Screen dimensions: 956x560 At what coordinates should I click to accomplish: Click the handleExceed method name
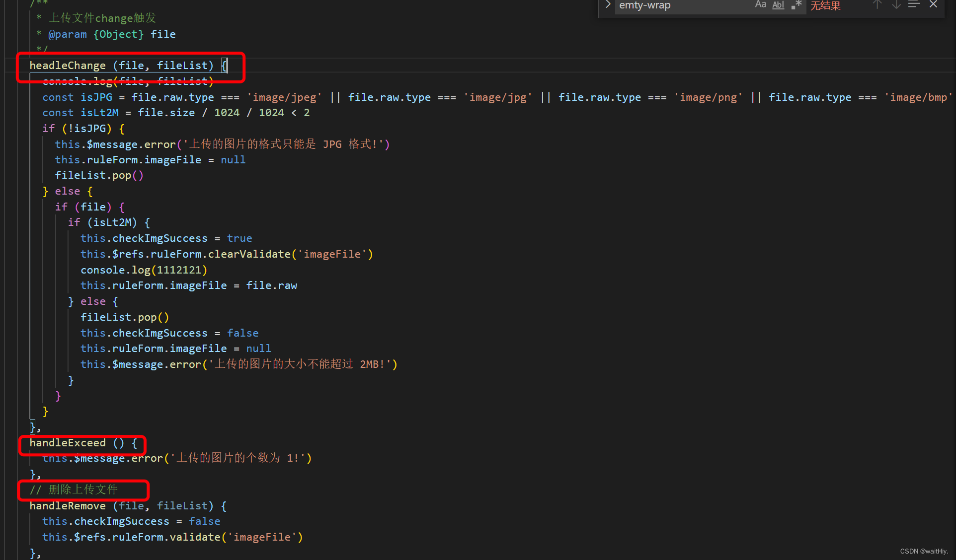(68, 443)
